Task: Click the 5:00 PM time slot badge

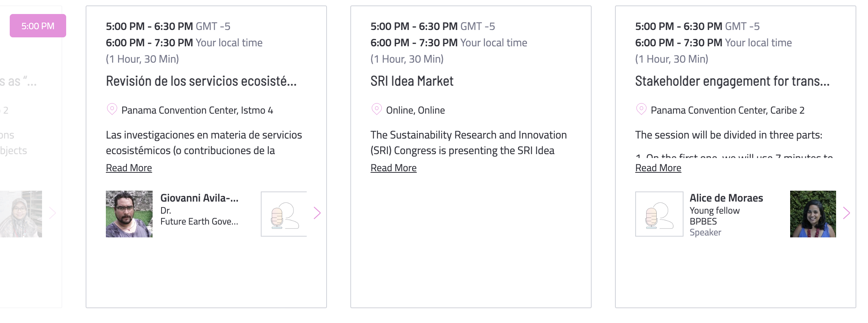Action: point(38,26)
